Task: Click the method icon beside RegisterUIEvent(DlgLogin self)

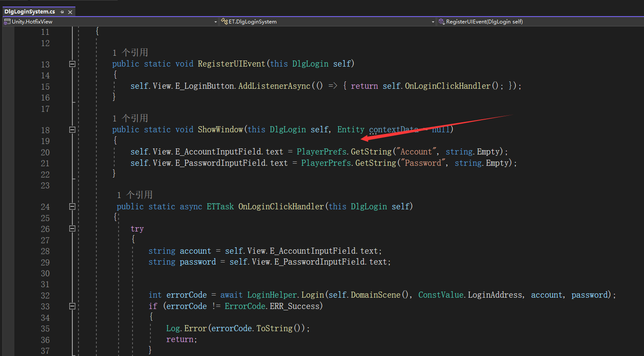Action: click(441, 21)
